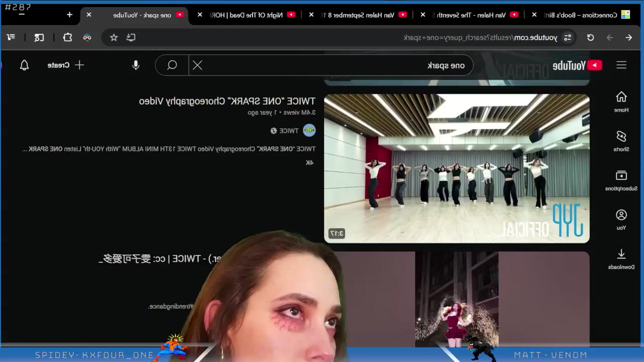Image resolution: width=644 pixels, height=362 pixels.
Task: Click the youtube.com address bar URL
Action: (480, 38)
